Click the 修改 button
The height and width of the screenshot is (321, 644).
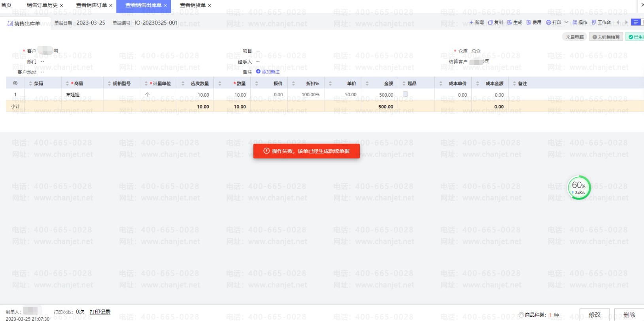[595, 315]
